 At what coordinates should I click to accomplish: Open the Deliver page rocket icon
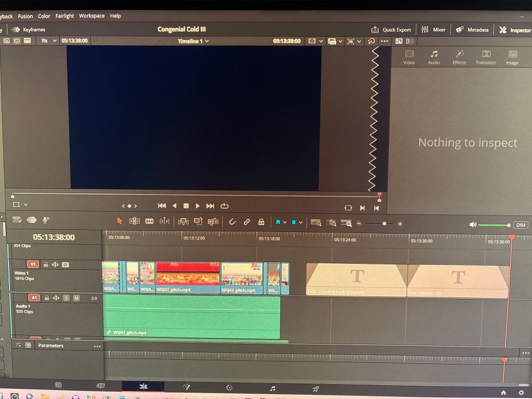(x=315, y=389)
